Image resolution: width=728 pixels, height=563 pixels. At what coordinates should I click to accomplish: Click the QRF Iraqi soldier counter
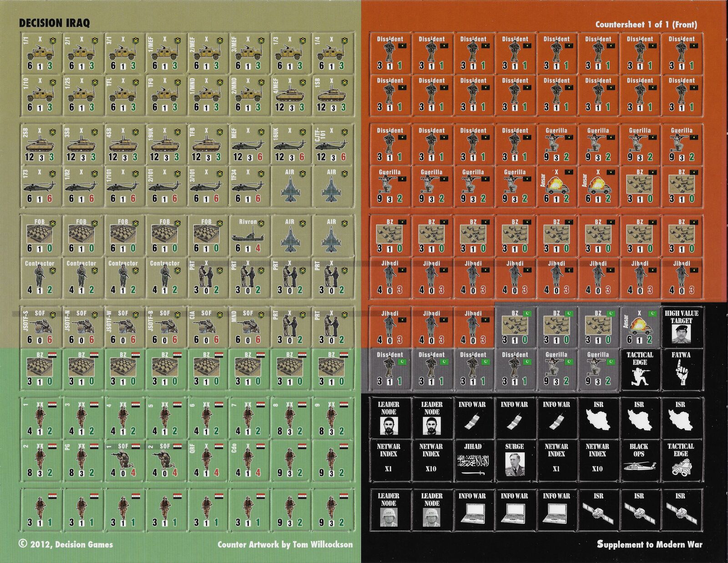(x=206, y=460)
